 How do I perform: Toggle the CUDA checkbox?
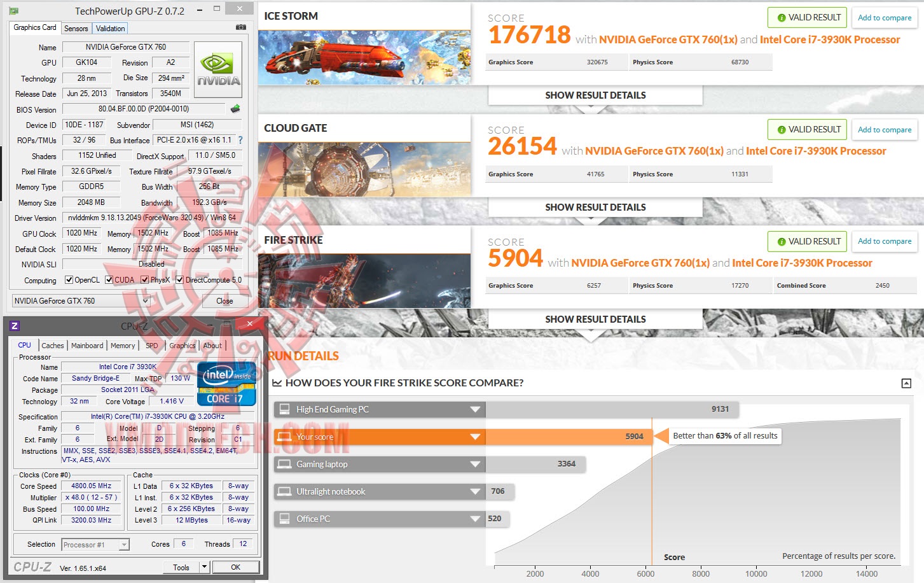pos(109,279)
